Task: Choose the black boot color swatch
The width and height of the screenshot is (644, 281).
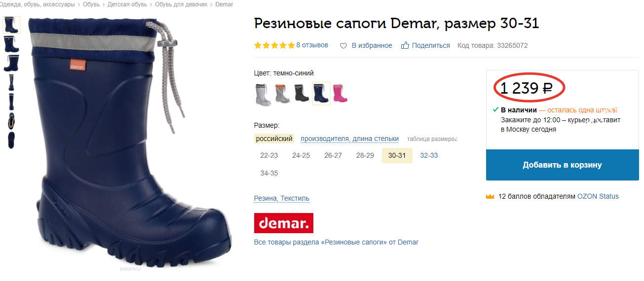Action: click(302, 93)
